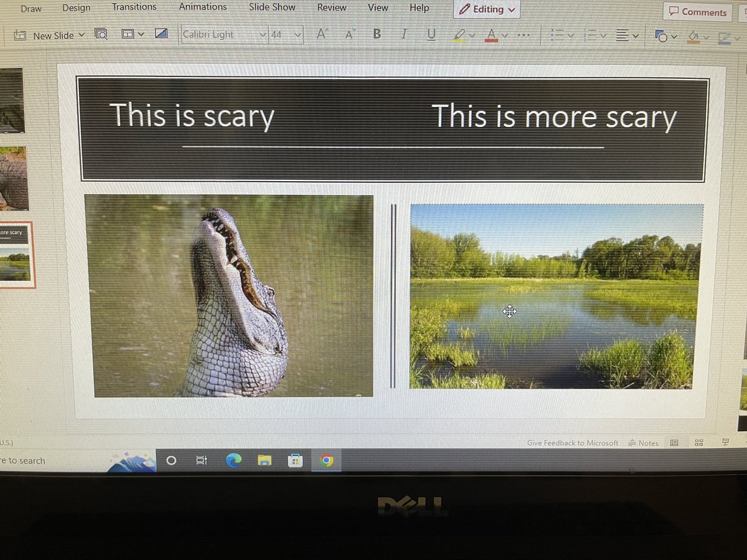
Task: Click the Give Feedback to Microsoft link
Action: (x=573, y=442)
